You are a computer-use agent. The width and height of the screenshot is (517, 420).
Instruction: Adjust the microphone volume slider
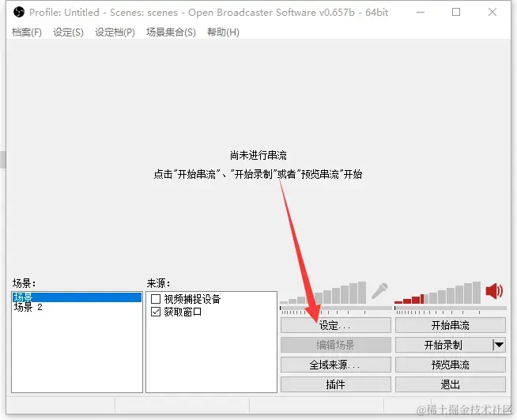pos(336,308)
